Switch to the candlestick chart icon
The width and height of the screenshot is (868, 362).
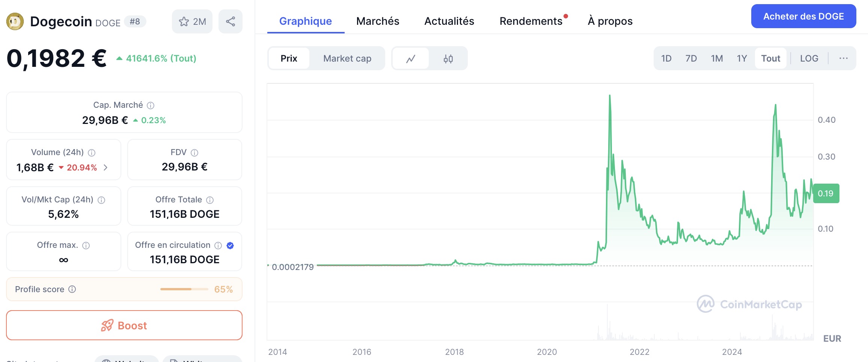448,59
